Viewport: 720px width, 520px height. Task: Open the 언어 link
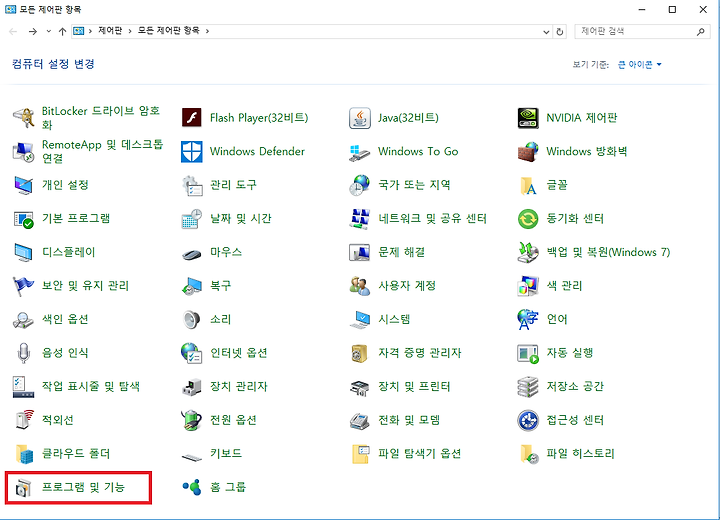pos(557,319)
